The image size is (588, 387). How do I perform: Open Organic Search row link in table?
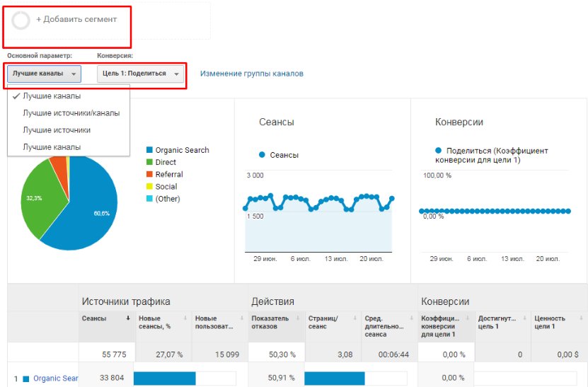click(x=55, y=379)
